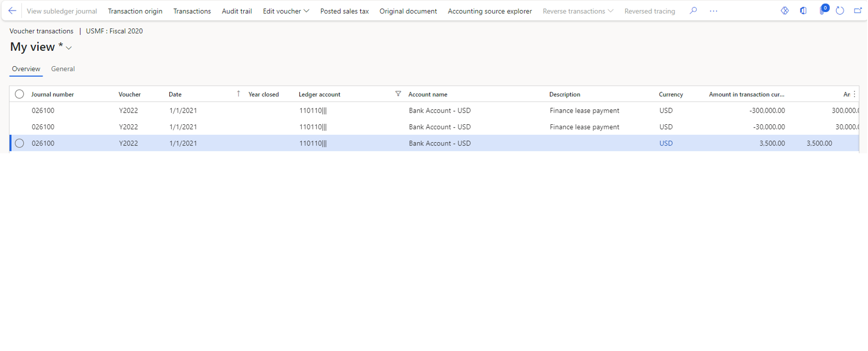
Task: Click the Journal number column header
Action: [53, 94]
